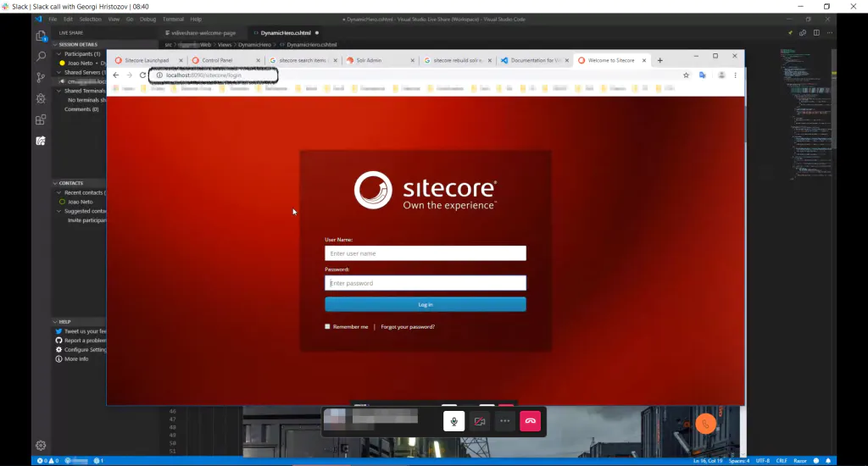The height and width of the screenshot is (466, 868).
Task: Split the VS Code editor
Action: click(816, 33)
